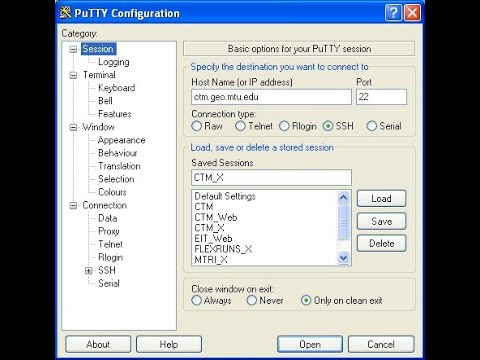Click the Saved Sessions name field
Screen dimensions: 480x360
[x=271, y=177]
